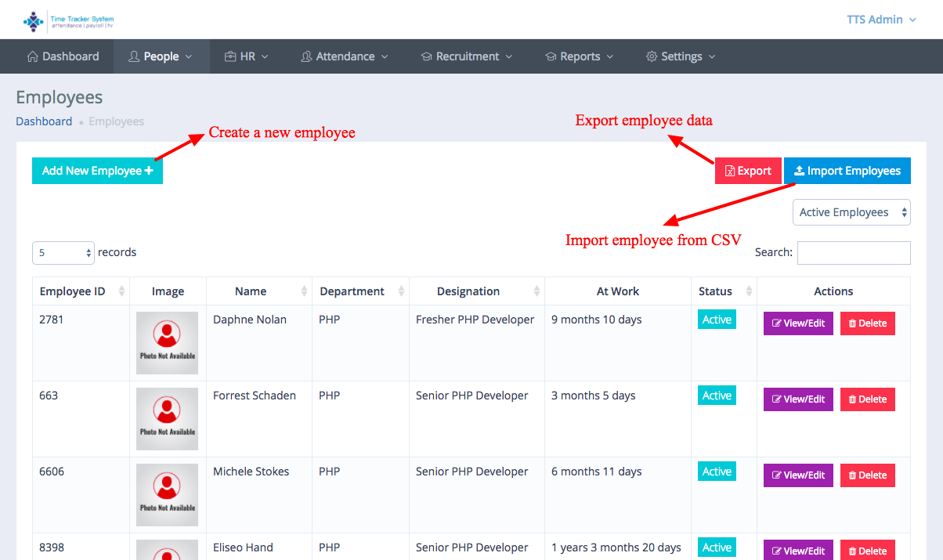Sort table by Status column arrows
943x560 pixels.
pos(749,291)
